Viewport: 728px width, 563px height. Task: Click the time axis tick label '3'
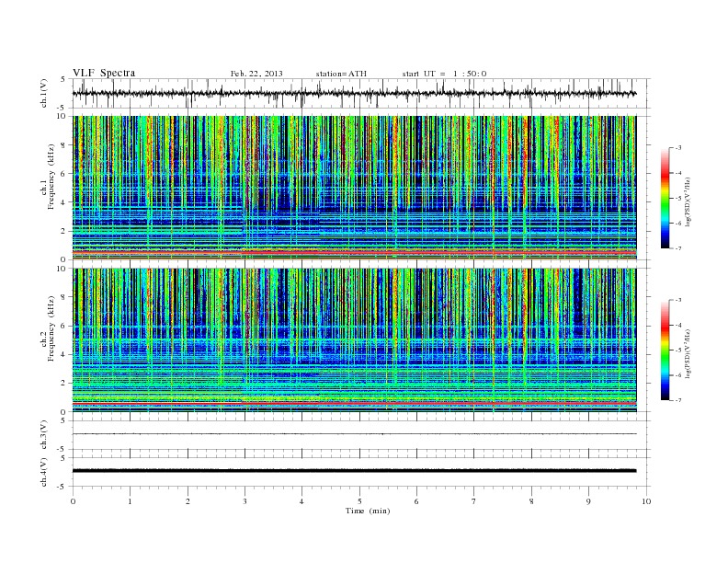[x=245, y=501]
